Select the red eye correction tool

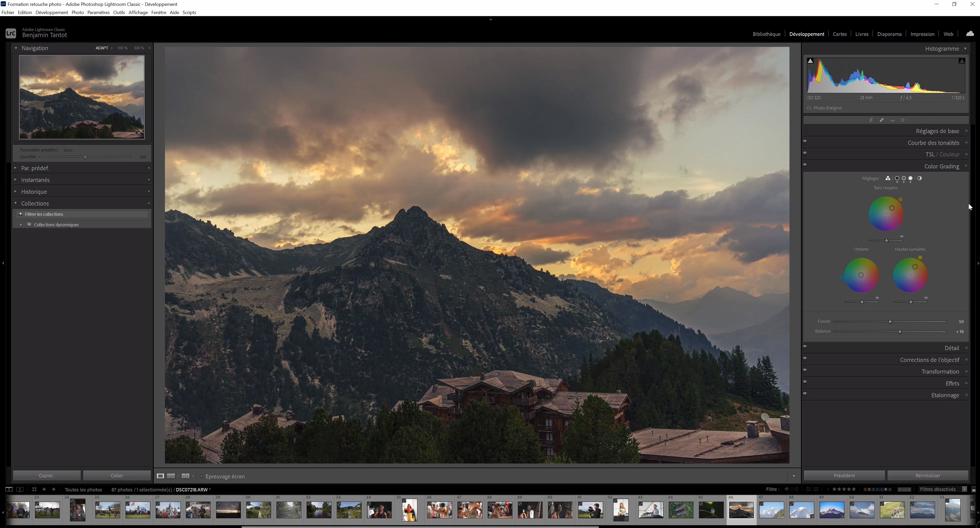(x=893, y=120)
